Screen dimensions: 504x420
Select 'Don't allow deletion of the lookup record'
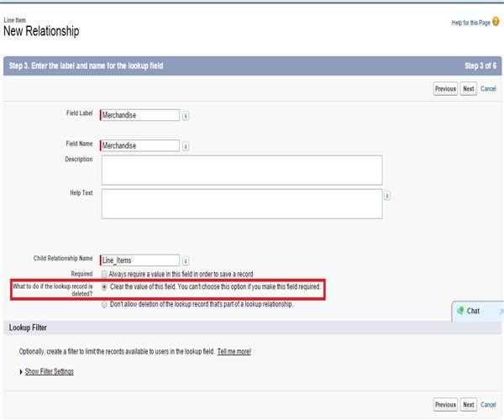tap(104, 304)
